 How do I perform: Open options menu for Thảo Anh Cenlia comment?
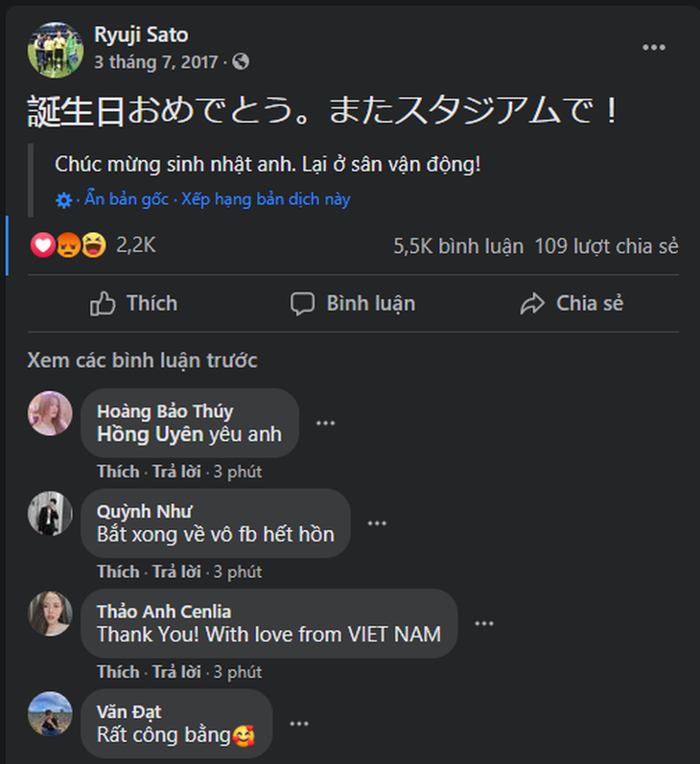(483, 623)
